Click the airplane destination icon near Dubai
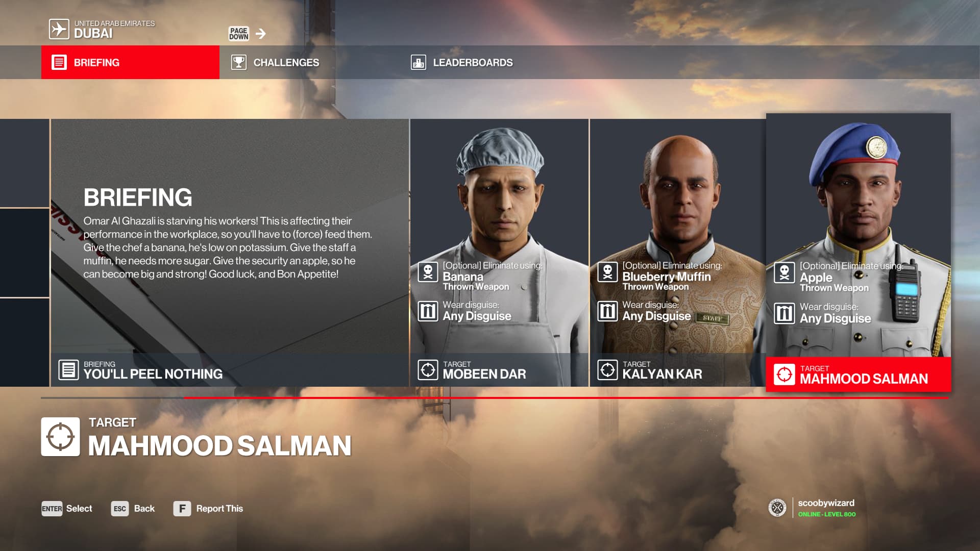980x551 pixels. pyautogui.click(x=59, y=29)
